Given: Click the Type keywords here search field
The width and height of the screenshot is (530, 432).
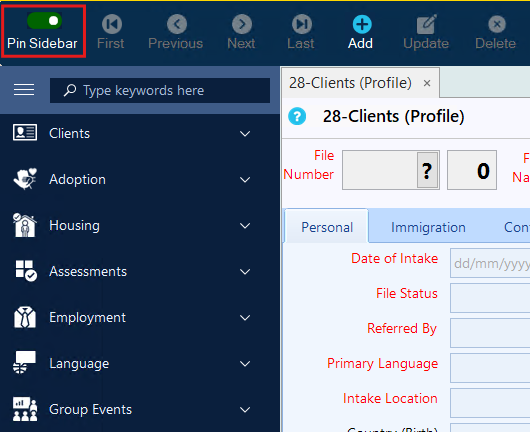Looking at the screenshot, I should [x=160, y=90].
